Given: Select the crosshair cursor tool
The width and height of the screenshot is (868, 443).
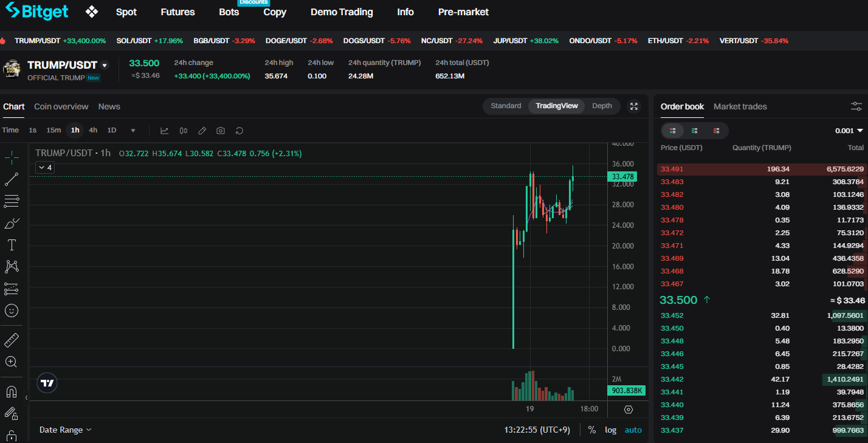Looking at the screenshot, I should tap(12, 158).
